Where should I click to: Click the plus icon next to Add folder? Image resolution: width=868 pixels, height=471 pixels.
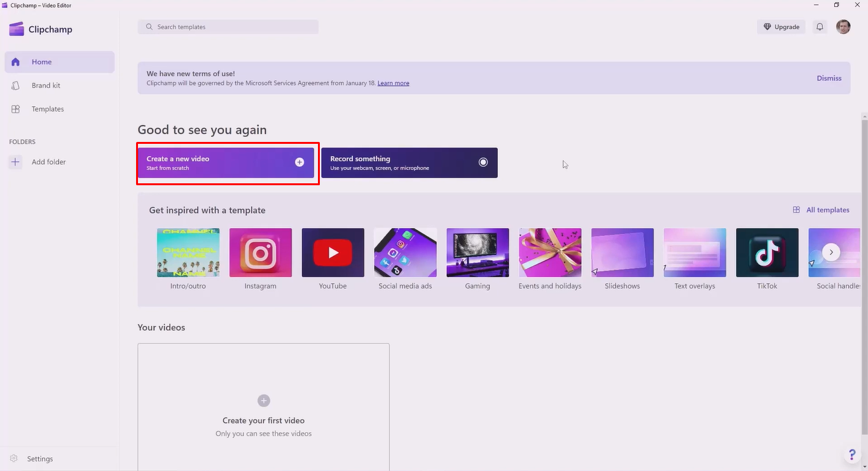(x=15, y=162)
